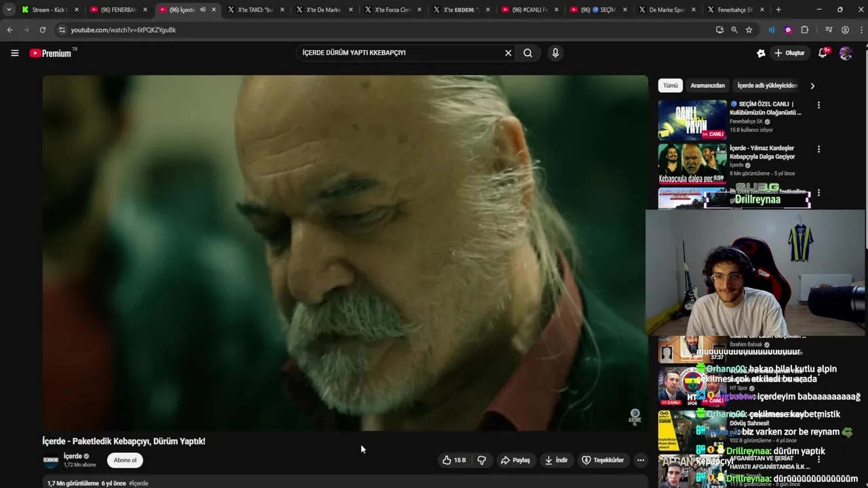Image resolution: width=868 pixels, height=488 pixels.
Task: Run search with the magnifier button
Action: pyautogui.click(x=528, y=53)
